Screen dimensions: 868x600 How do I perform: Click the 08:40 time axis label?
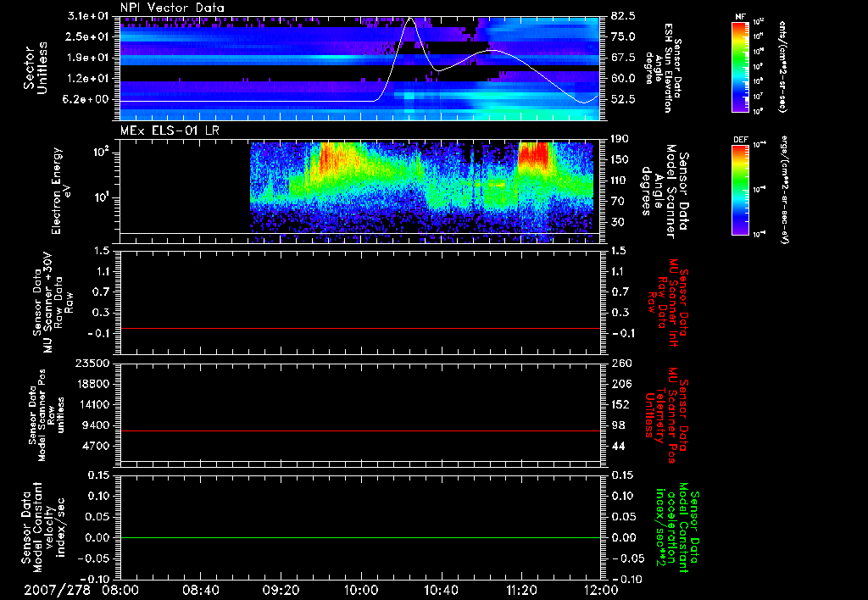(200, 590)
